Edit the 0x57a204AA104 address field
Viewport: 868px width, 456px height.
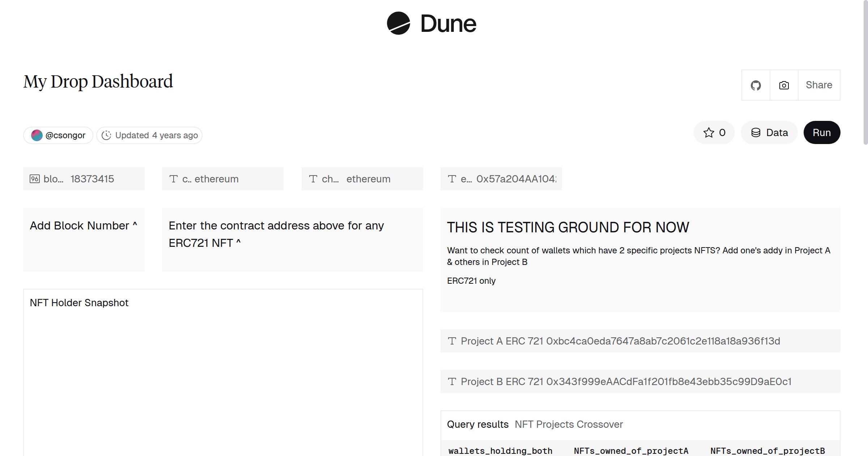point(516,179)
